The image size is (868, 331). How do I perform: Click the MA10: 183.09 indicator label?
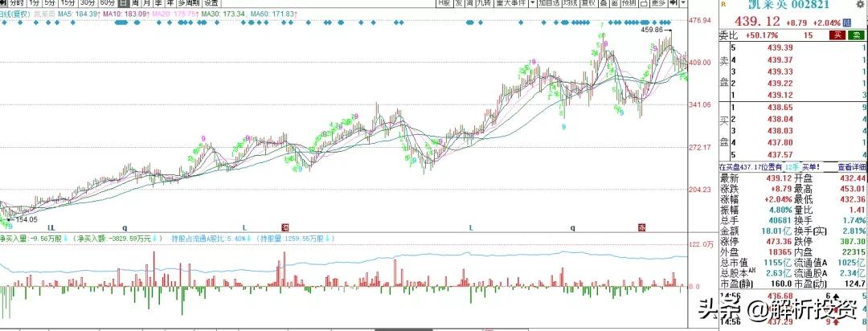126,14
